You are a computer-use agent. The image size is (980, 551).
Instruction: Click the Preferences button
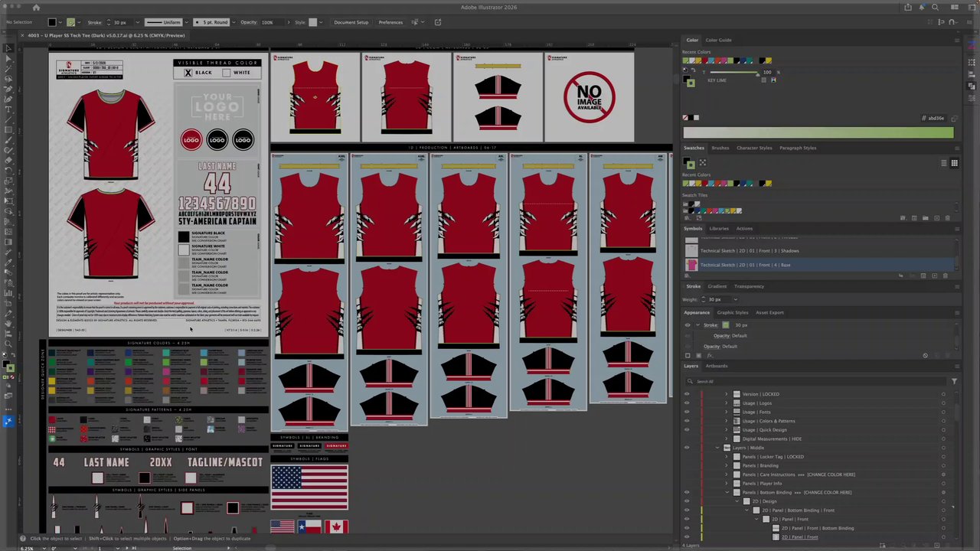[x=390, y=22]
